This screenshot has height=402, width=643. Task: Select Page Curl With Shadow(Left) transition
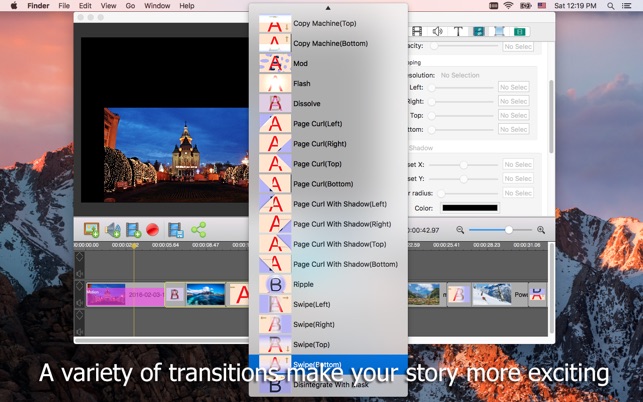(x=328, y=204)
